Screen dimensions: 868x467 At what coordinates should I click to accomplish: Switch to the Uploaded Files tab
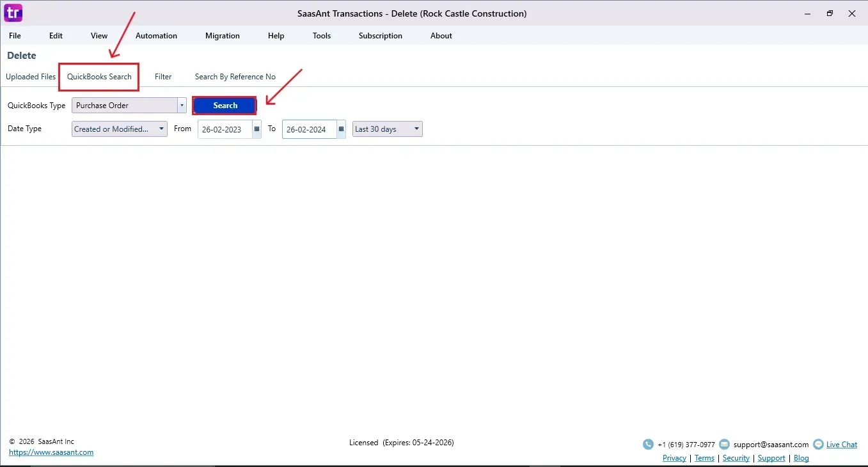click(31, 77)
